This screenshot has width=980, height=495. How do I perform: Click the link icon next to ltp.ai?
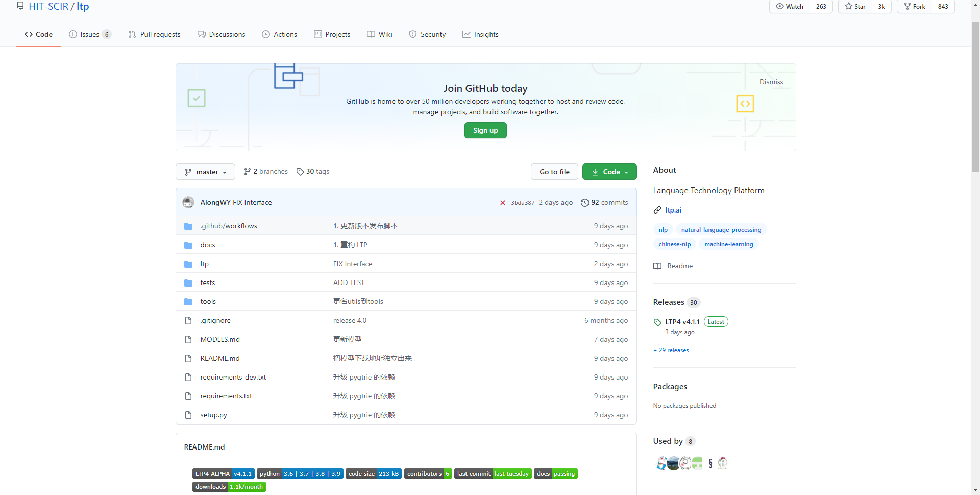coord(657,210)
